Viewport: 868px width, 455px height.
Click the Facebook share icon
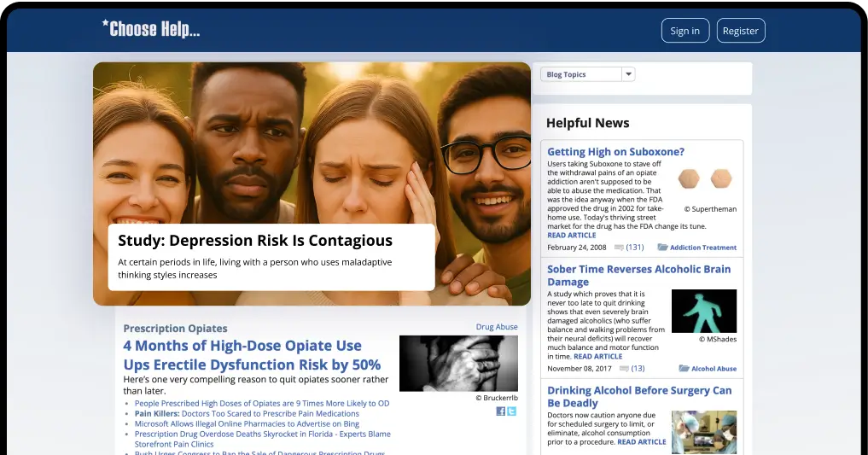click(x=501, y=411)
